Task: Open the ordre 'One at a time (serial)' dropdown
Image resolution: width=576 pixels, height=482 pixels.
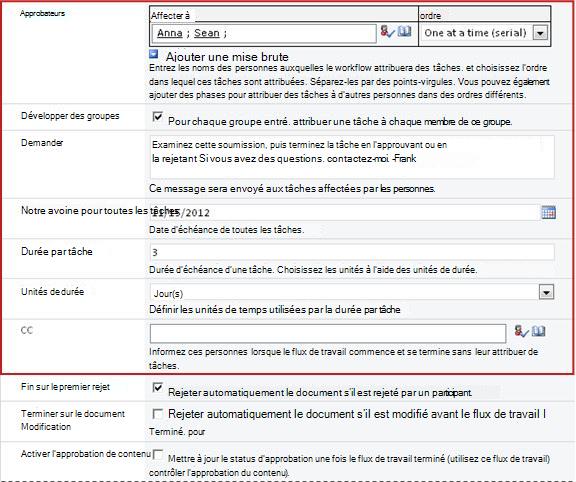Action: pyautogui.click(x=540, y=33)
